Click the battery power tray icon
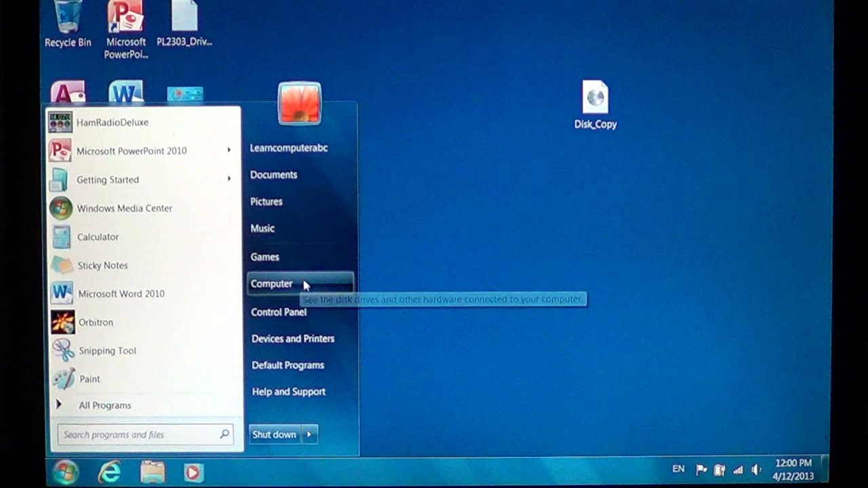This screenshot has height=488, width=868. (719, 470)
